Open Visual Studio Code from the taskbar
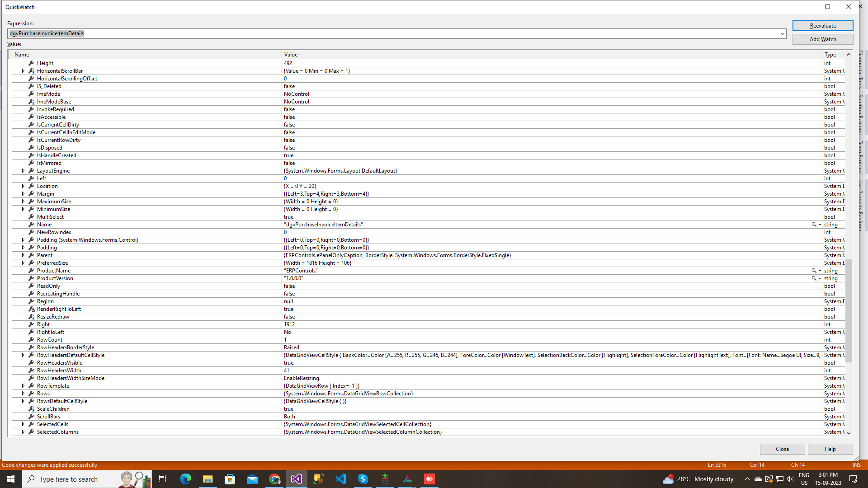 pos(341,479)
